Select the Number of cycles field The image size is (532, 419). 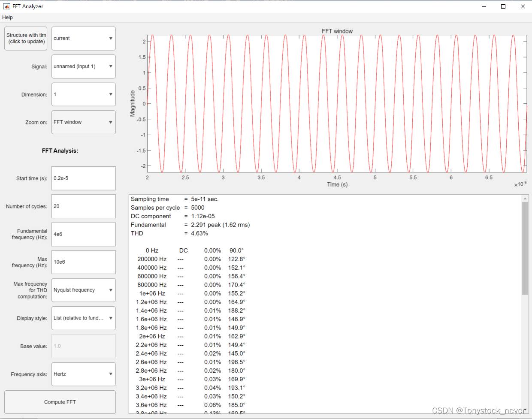coord(83,206)
